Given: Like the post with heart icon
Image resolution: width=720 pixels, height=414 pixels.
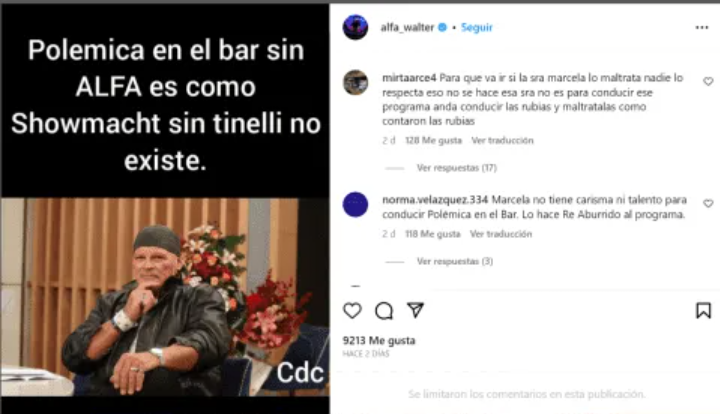Looking at the screenshot, I should point(352,311).
